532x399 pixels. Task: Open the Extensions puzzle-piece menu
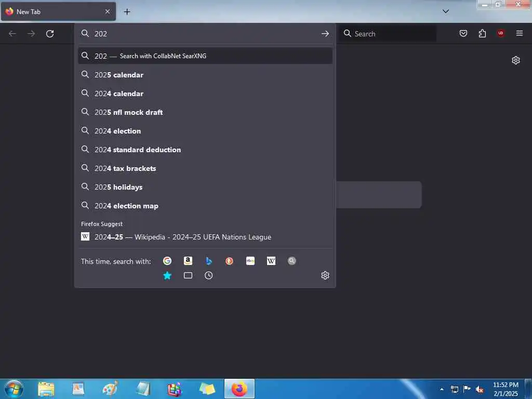tap(482, 33)
